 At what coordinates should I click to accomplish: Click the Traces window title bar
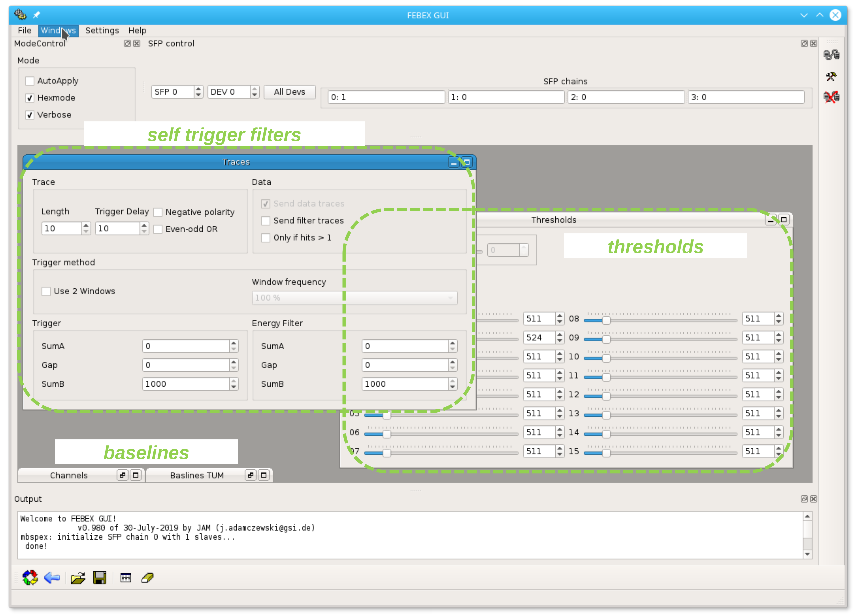pos(236,162)
